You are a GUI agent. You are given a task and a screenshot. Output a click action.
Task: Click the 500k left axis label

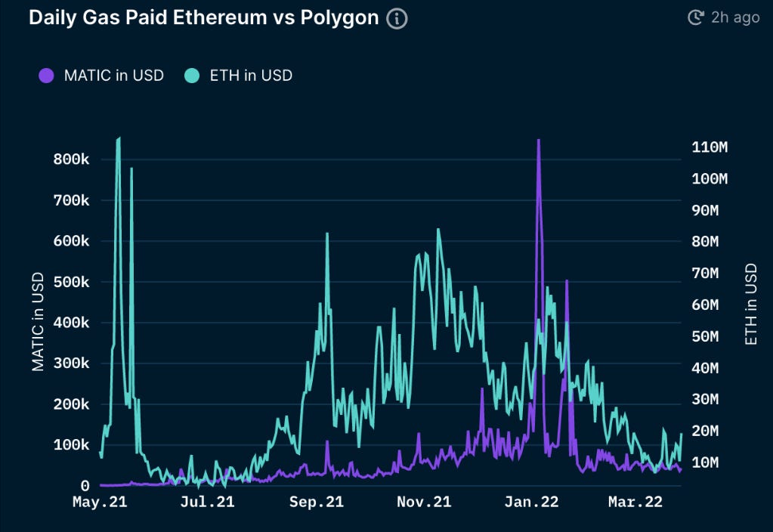72,282
